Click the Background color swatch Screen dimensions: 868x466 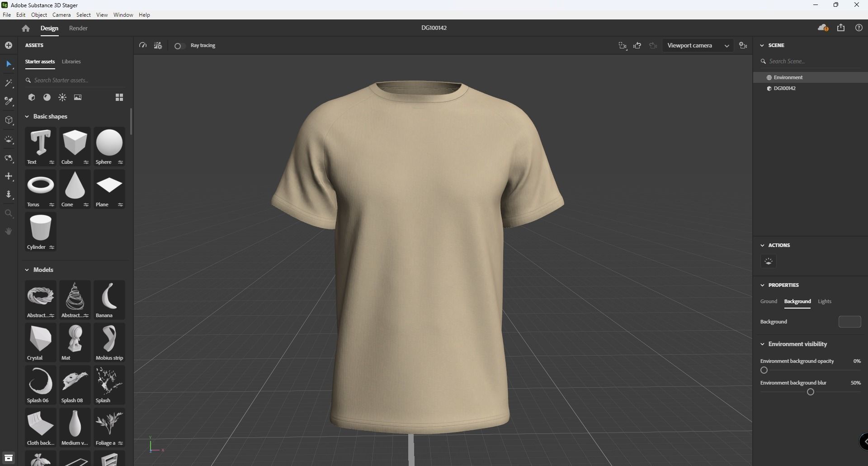(x=849, y=322)
